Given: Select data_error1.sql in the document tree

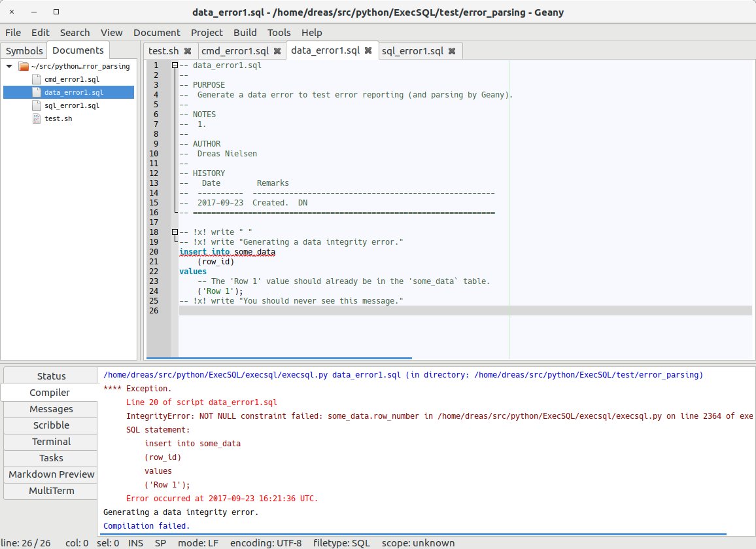Looking at the screenshot, I should 74,92.
